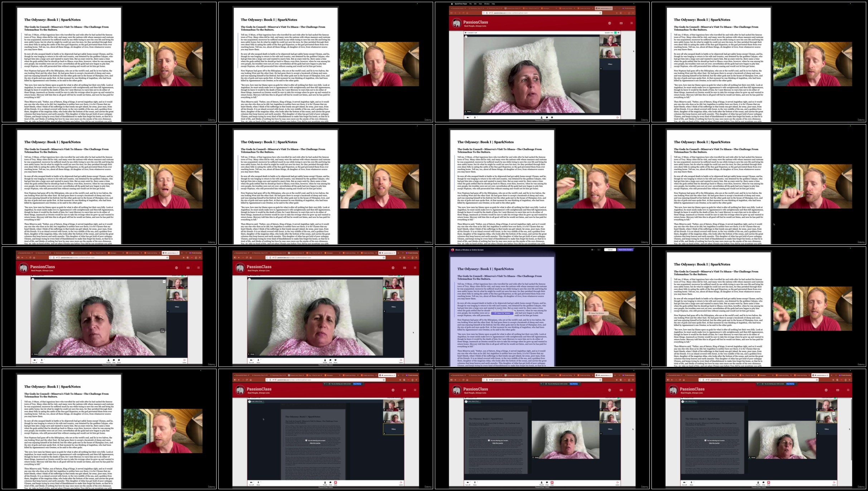QuickTime frame: click the address bar shield icon
Screen dimensions: 868x491
click(484, 13)
